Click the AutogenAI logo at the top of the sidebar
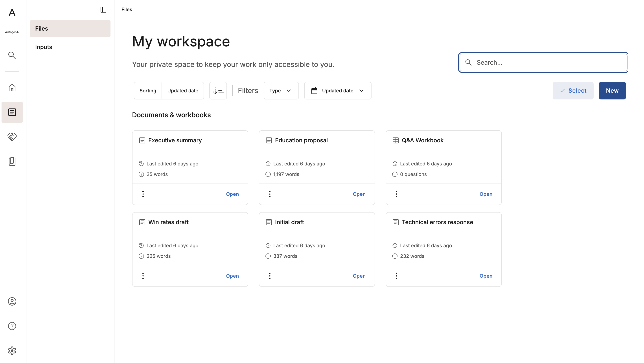The height and width of the screenshot is (363, 644). pos(12,13)
